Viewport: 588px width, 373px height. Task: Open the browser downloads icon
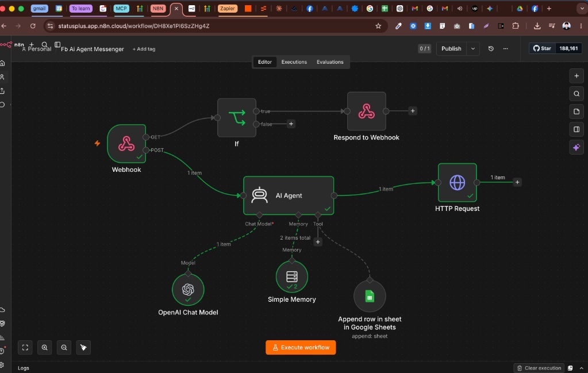537,26
